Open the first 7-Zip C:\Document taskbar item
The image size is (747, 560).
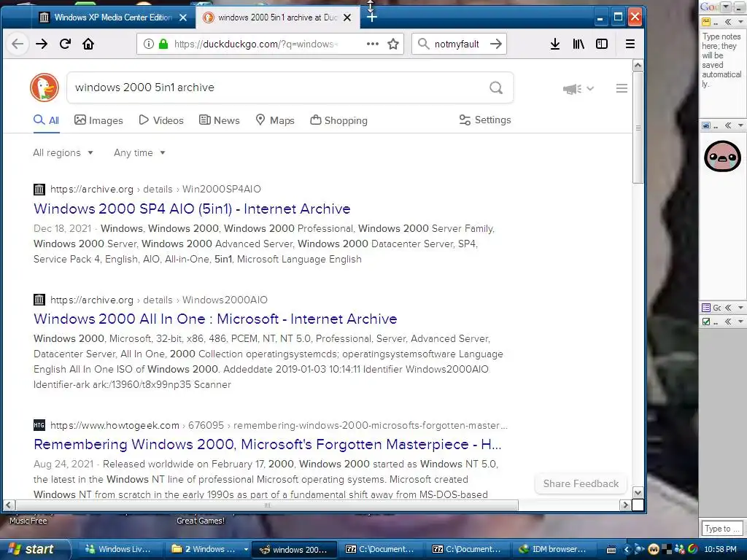(x=379, y=550)
